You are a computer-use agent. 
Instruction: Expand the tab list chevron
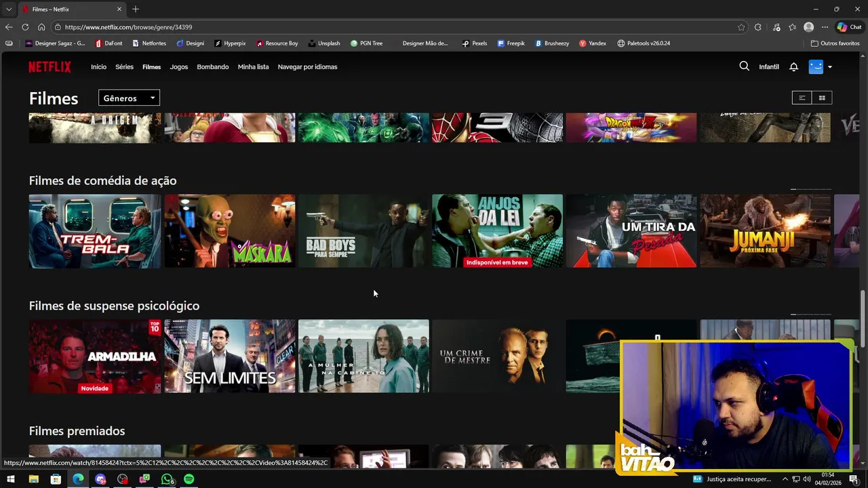click(x=9, y=9)
